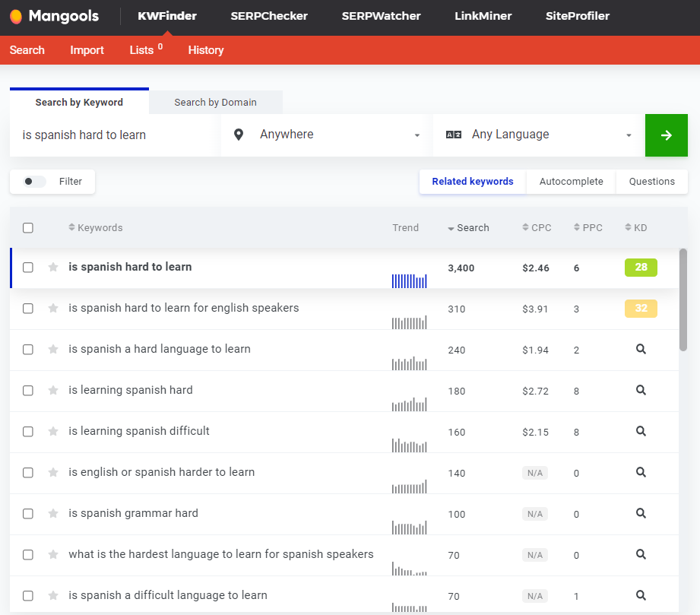Star 'is english or spanish harder to learn'
The width and height of the screenshot is (700, 615).
click(53, 473)
